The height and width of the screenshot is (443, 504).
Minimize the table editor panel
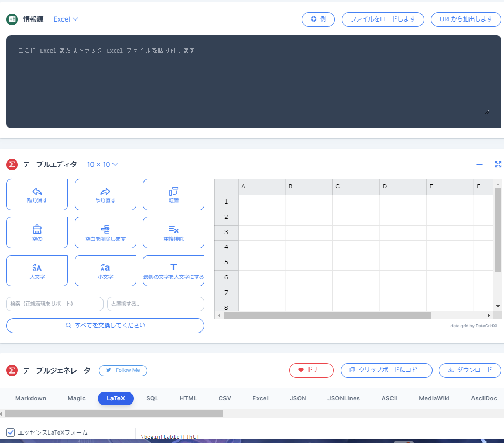point(480,164)
